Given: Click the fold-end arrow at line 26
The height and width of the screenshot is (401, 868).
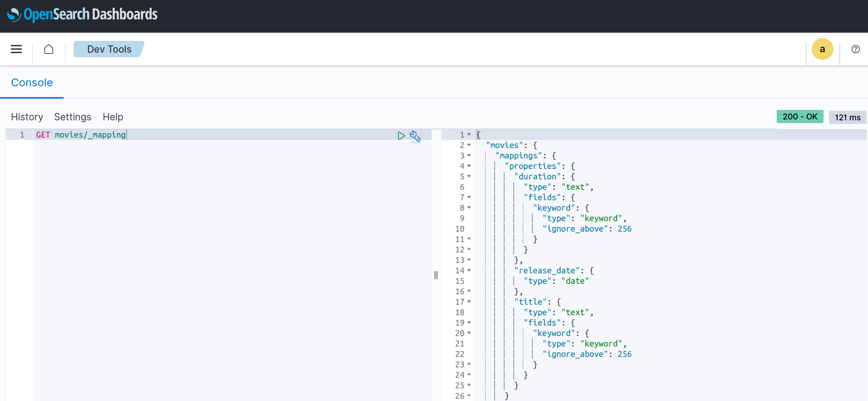Looking at the screenshot, I should [469, 396].
